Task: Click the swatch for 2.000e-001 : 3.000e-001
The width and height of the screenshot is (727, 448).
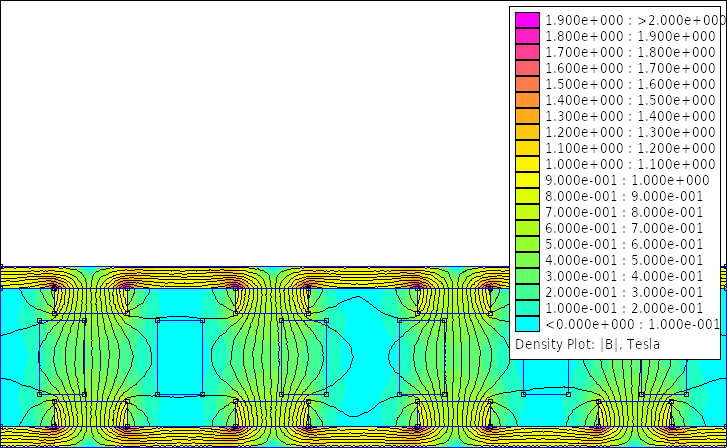Action: (527, 292)
